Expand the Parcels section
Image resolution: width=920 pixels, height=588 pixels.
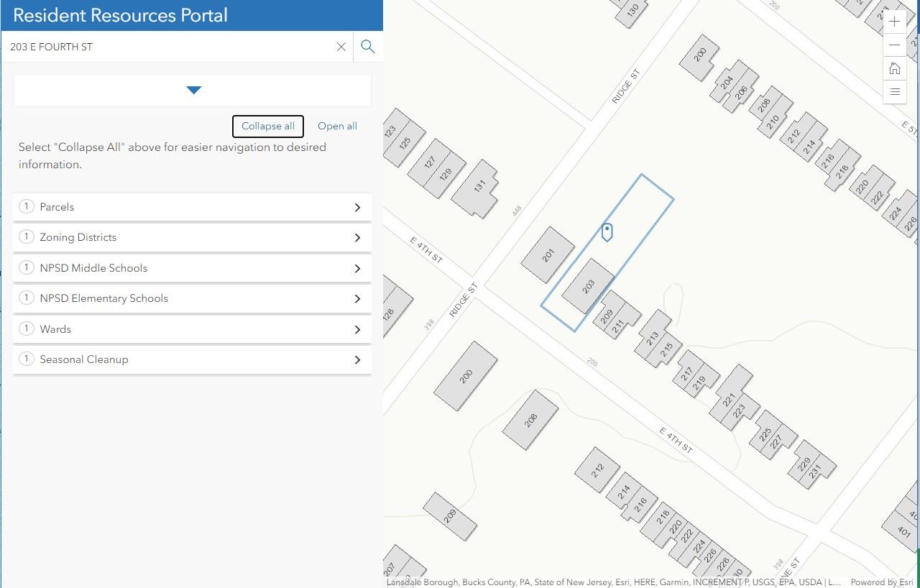coord(357,207)
